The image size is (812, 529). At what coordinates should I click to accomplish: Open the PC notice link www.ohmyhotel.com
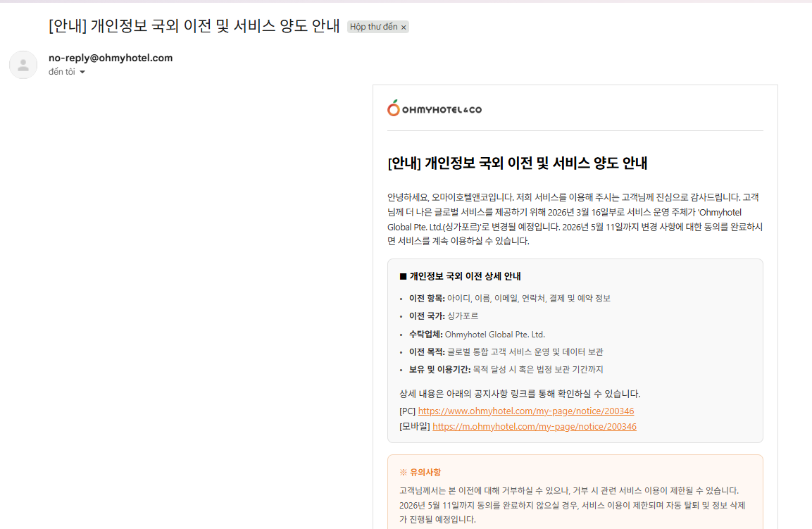(x=525, y=411)
